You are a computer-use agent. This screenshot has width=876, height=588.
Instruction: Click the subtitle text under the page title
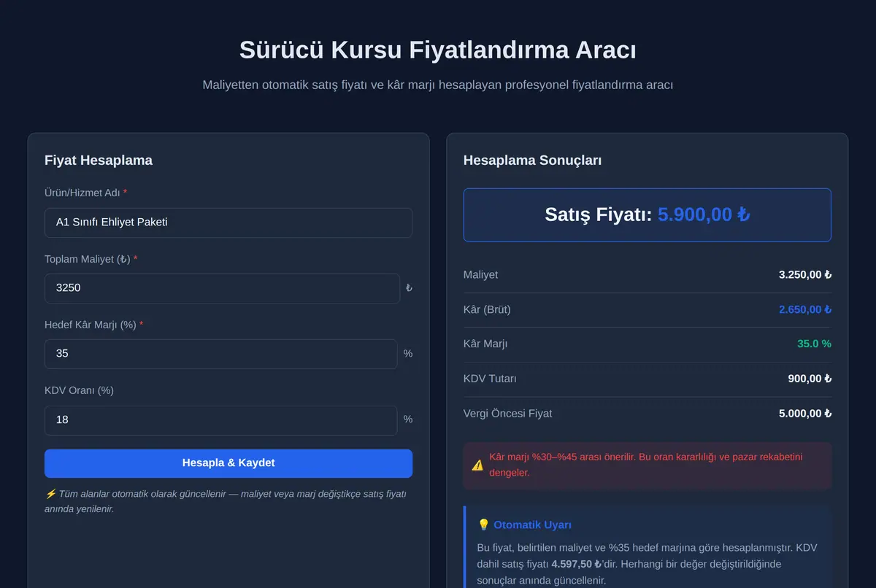click(x=438, y=85)
